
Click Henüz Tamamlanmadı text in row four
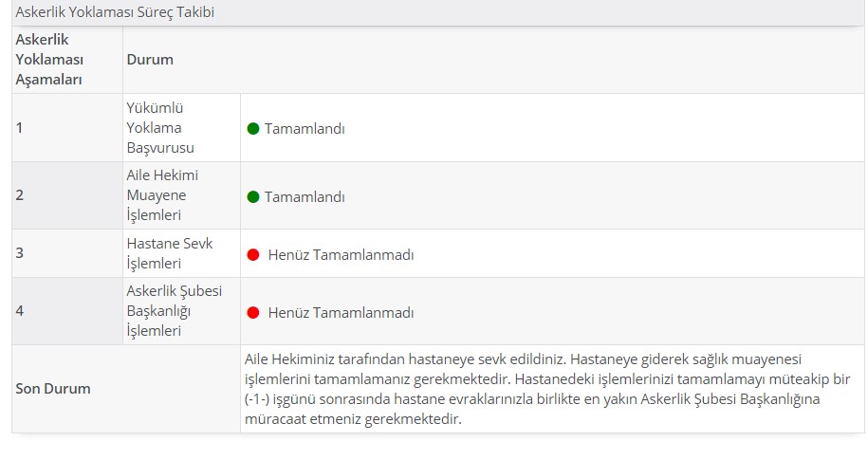[341, 313]
